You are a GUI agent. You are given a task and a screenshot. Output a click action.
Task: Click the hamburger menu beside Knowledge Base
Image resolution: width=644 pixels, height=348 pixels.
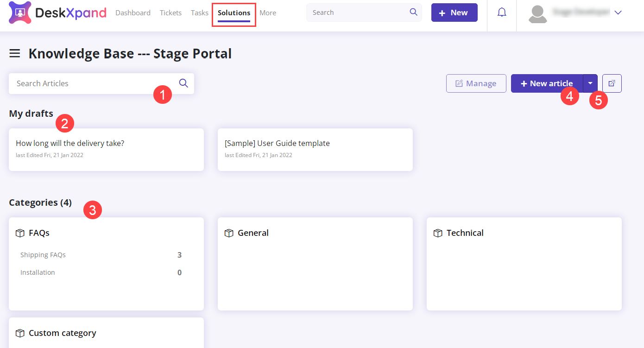(x=14, y=53)
